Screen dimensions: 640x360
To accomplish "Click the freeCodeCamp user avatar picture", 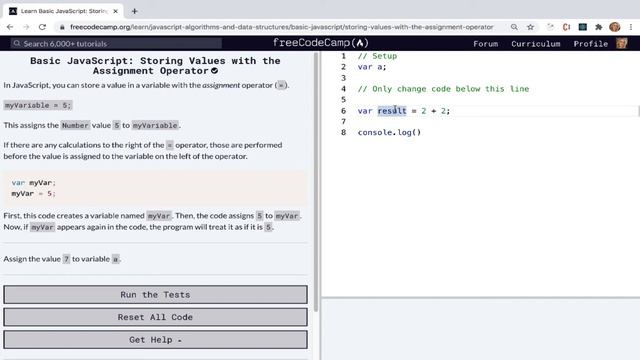I will (622, 43).
